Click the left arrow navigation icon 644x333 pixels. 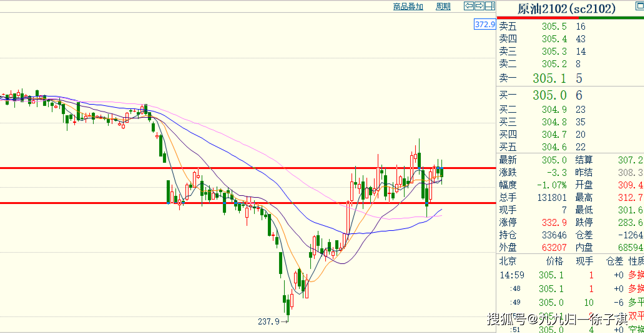pos(469,6)
